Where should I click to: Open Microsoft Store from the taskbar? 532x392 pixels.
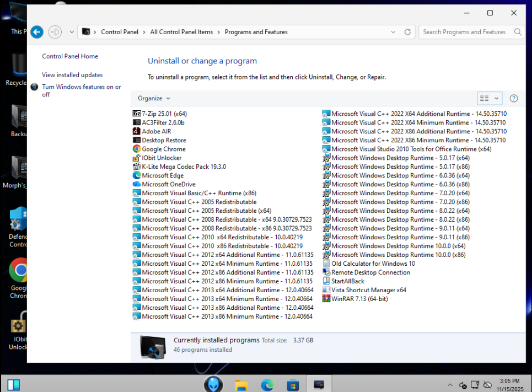click(293, 385)
